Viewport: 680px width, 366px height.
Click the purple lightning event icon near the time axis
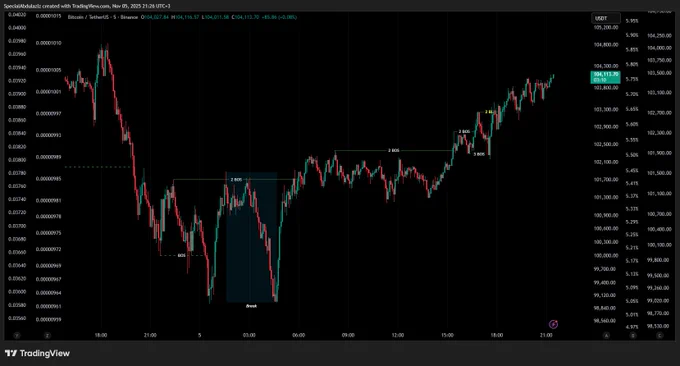(553, 324)
